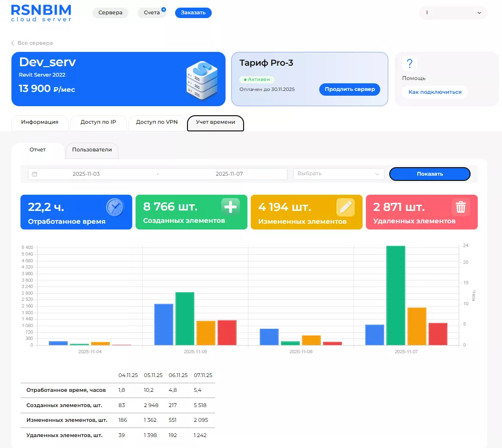Click the question mark help icon
The width and height of the screenshot is (502, 448).
(409, 64)
